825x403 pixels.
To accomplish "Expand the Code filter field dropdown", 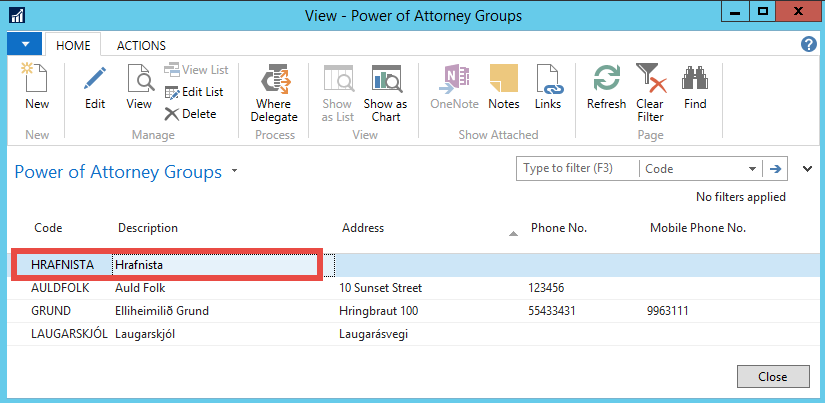I will [x=752, y=169].
